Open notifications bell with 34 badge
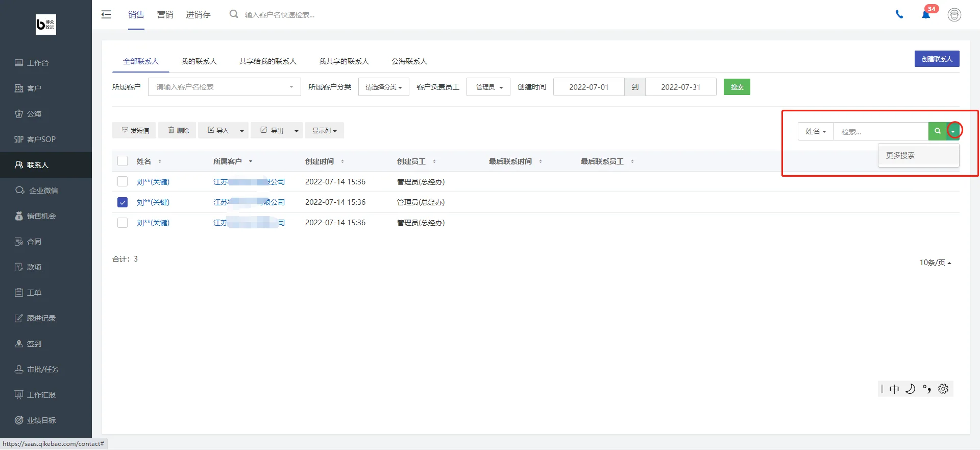The width and height of the screenshot is (980, 450). [927, 13]
